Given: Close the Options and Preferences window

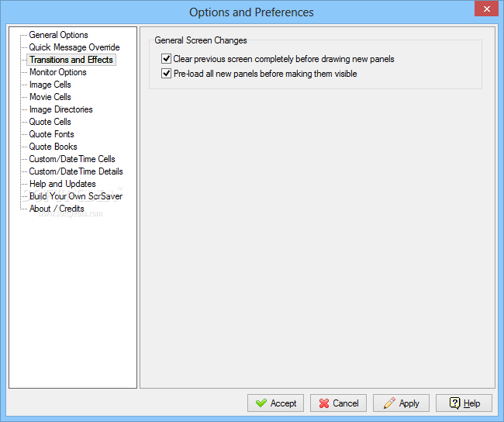Looking at the screenshot, I should [487, 9].
